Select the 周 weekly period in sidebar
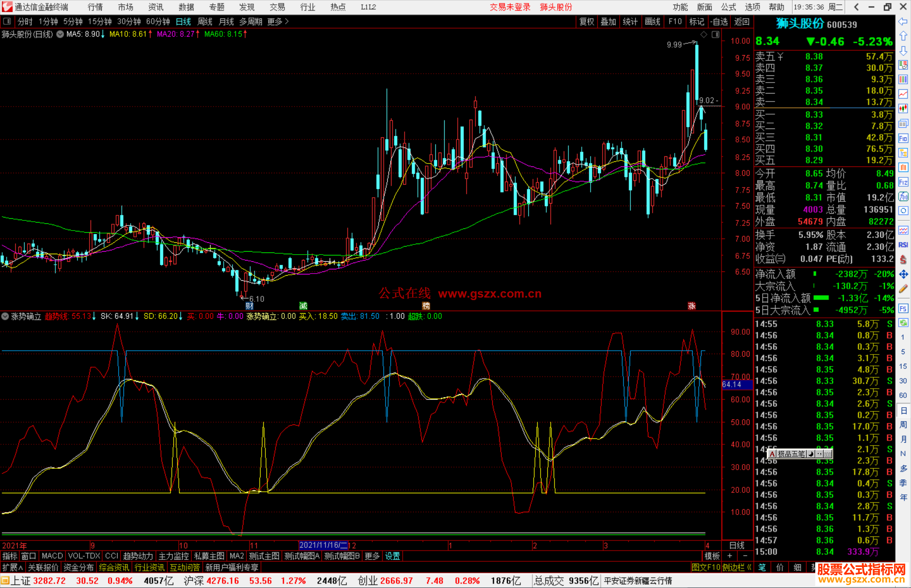Screen dimensions: 911x588 point(903,424)
